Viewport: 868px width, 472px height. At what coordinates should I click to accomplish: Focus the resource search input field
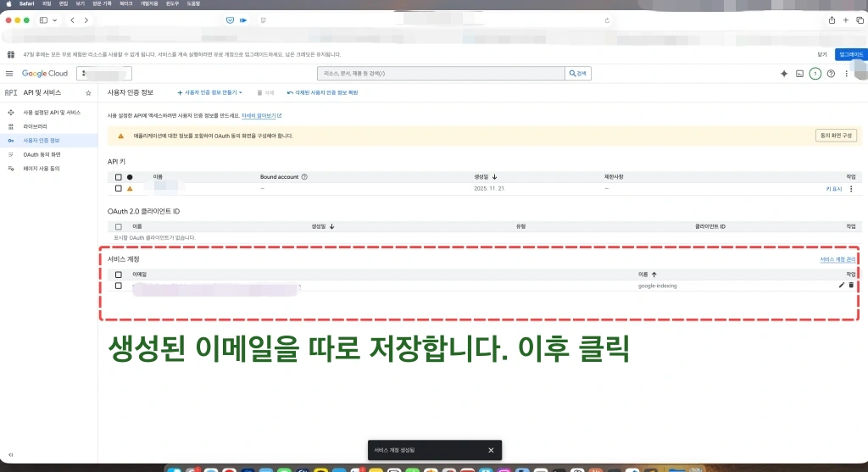[441, 74]
